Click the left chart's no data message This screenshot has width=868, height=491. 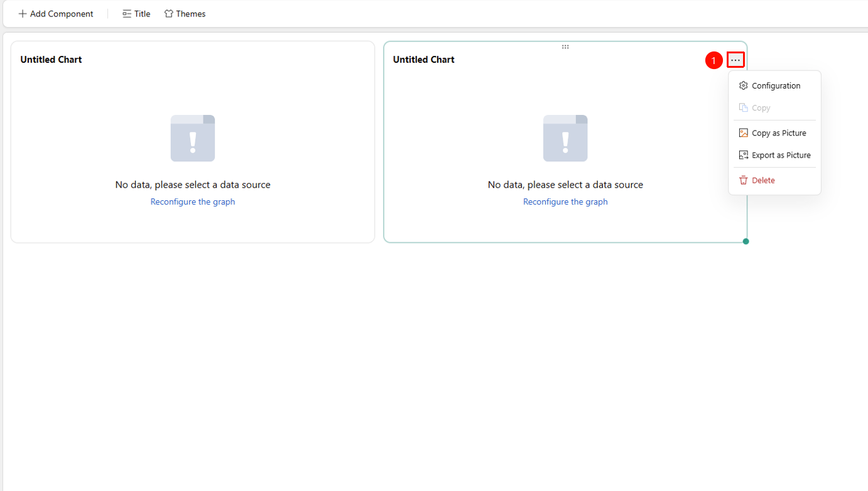(193, 185)
